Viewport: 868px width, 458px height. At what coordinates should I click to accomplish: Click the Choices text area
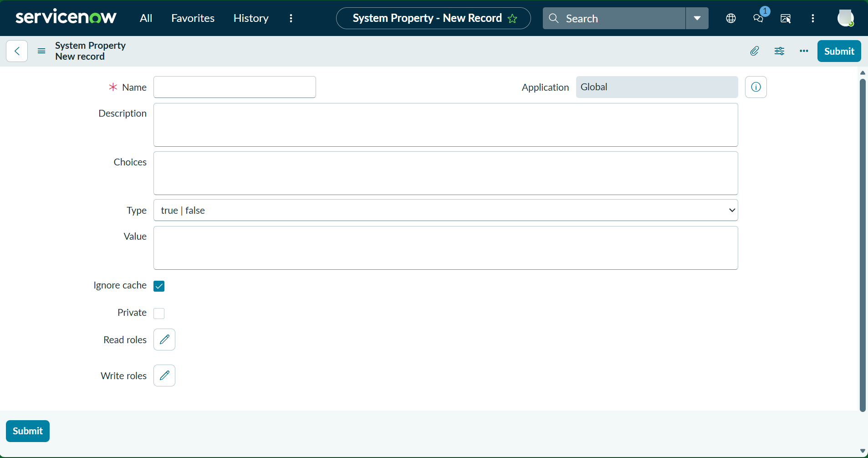(445, 173)
